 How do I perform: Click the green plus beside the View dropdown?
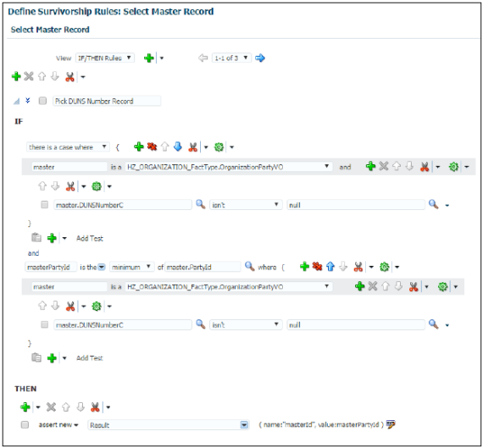pyautogui.click(x=149, y=58)
